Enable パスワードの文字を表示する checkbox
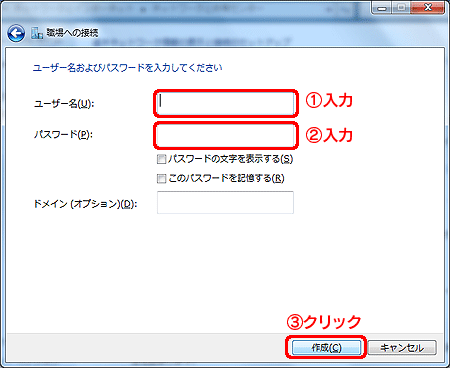 (161, 159)
